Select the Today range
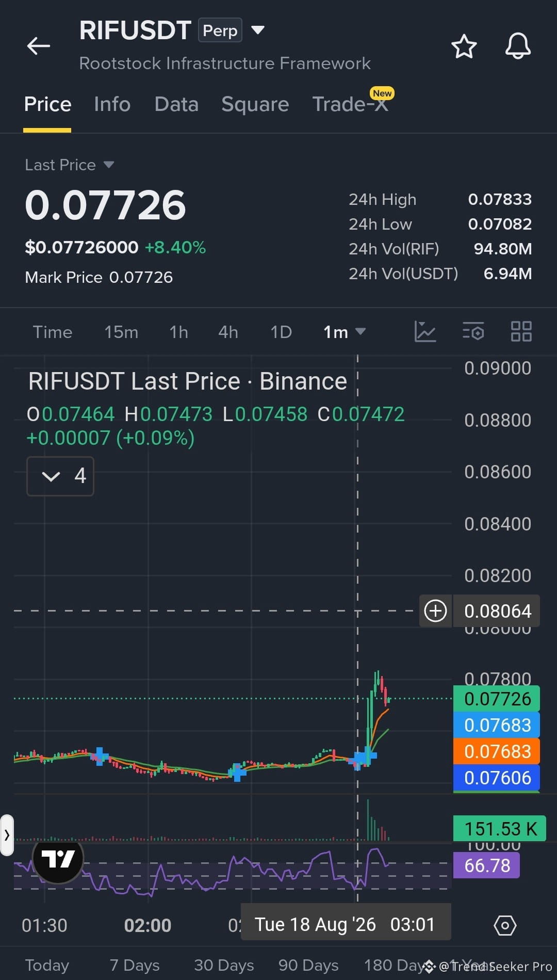557x980 pixels. click(x=47, y=965)
